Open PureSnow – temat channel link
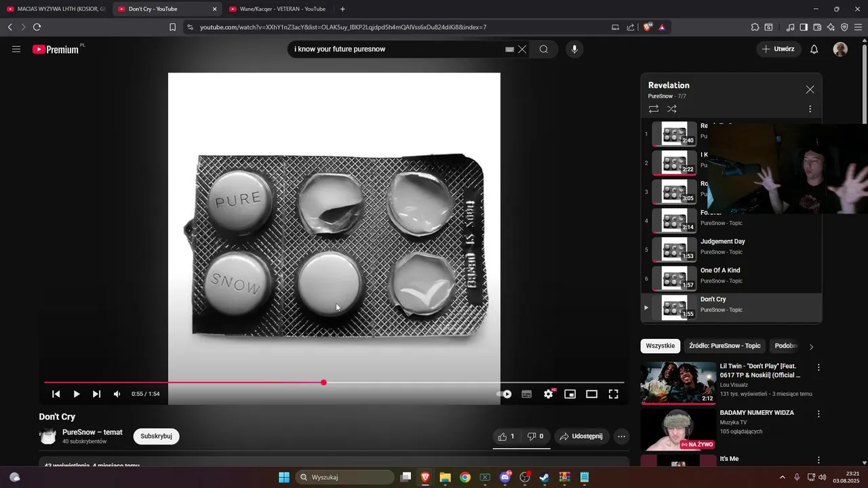 point(92,432)
